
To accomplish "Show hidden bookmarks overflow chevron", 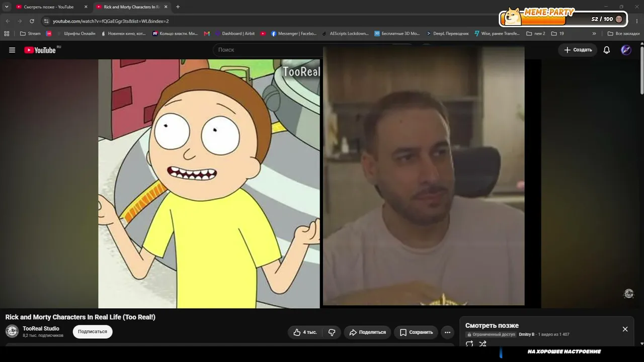I will click(x=594, y=34).
